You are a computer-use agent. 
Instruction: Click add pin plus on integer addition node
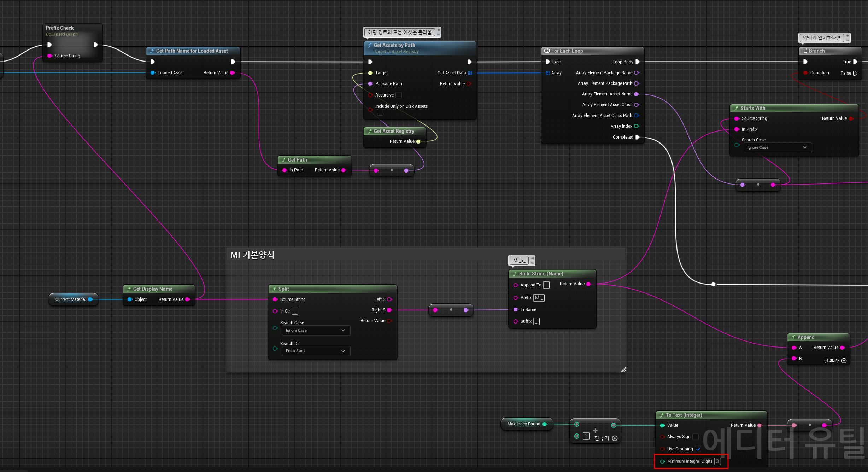(615, 438)
